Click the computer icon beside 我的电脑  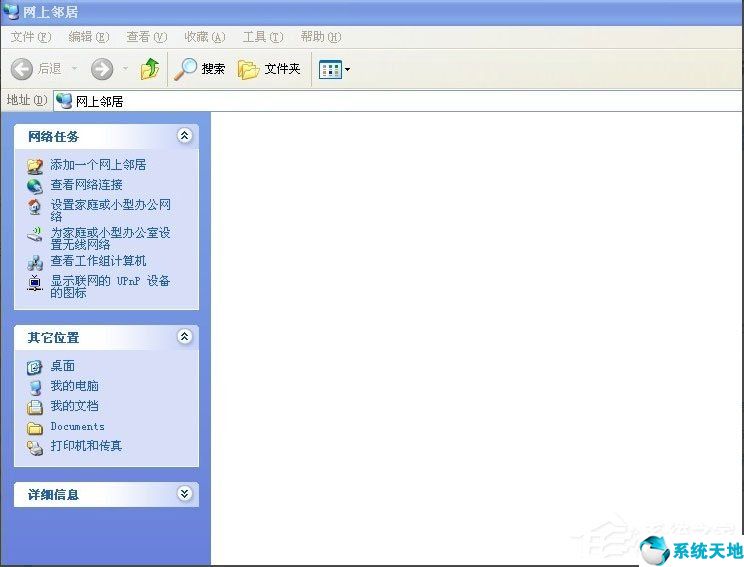tap(35, 388)
